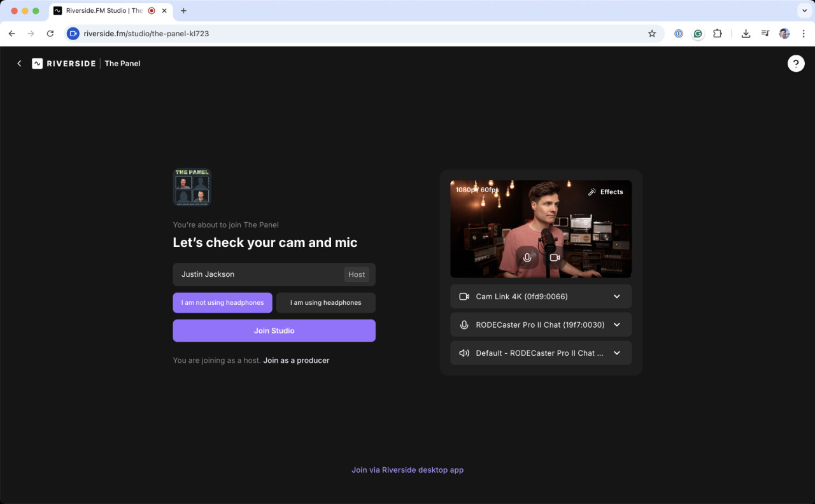Click the Justin Jackson name field
Viewport: 815px width, 504px height.
(x=255, y=274)
